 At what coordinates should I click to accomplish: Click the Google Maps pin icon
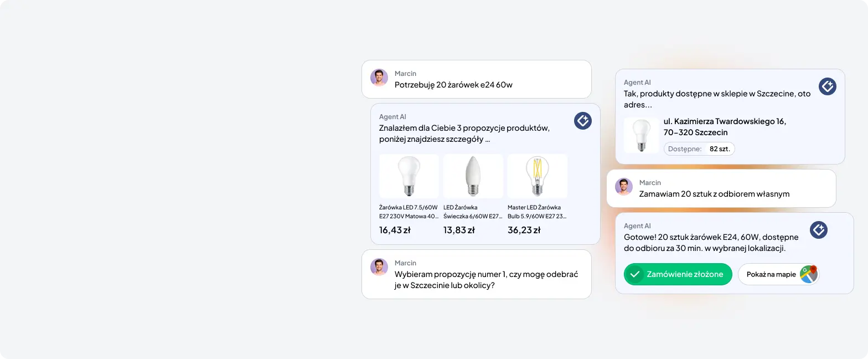tap(809, 274)
